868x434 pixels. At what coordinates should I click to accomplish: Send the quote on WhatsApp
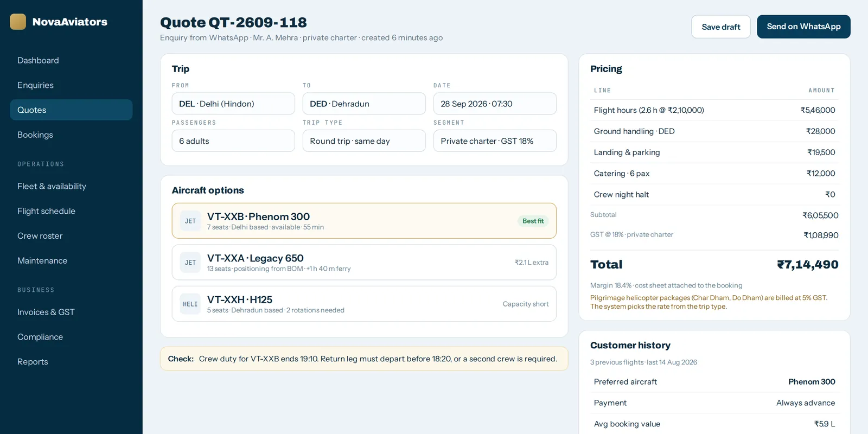pos(803,27)
